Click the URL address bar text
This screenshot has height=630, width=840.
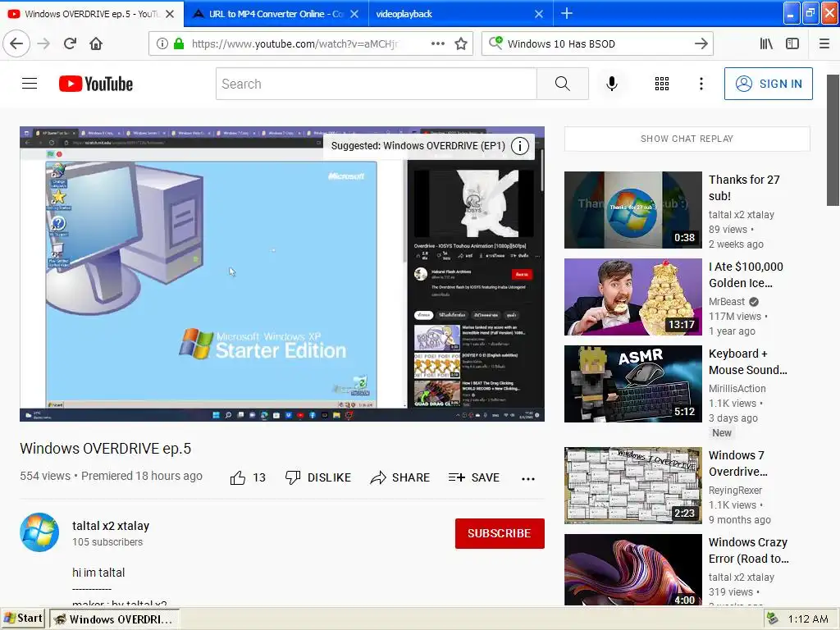pyautogui.click(x=294, y=44)
